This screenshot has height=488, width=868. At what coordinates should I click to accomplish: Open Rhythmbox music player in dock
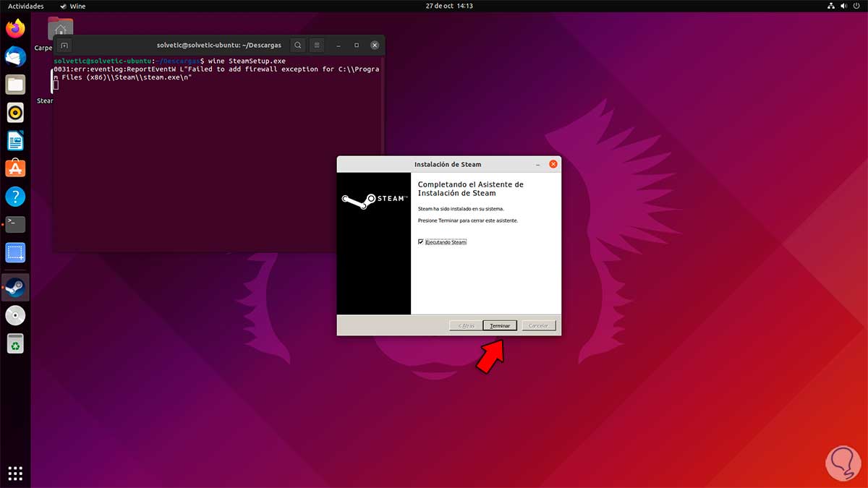click(x=15, y=112)
